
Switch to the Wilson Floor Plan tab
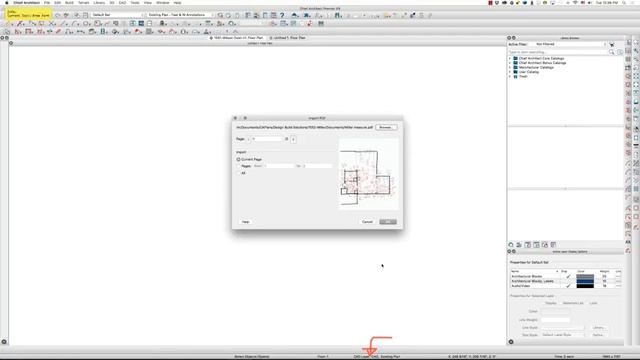coord(237,38)
